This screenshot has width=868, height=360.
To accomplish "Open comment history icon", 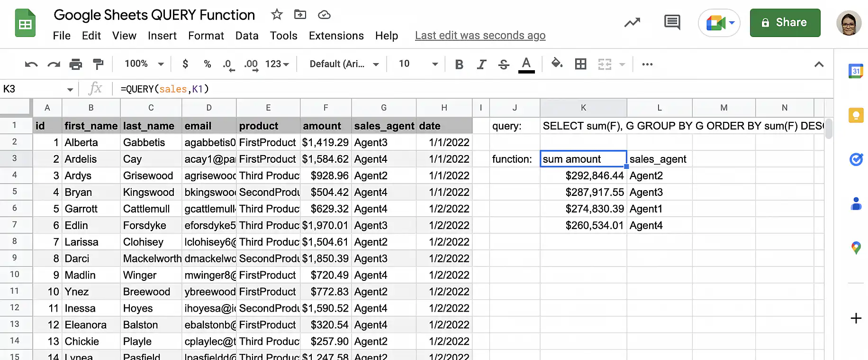I will tap(672, 22).
